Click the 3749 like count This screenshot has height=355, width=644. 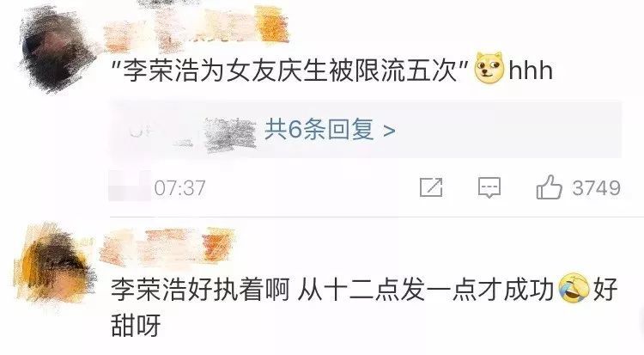(597, 188)
